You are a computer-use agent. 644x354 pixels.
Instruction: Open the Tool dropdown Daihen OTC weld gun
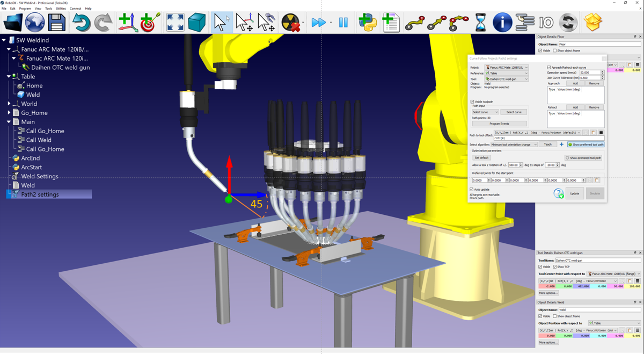pyautogui.click(x=507, y=79)
